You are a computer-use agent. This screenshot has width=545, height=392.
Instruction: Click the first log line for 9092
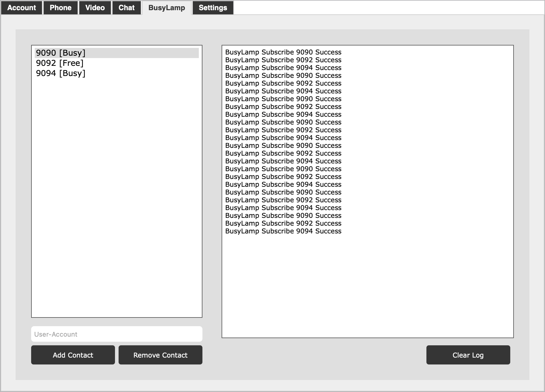click(283, 60)
